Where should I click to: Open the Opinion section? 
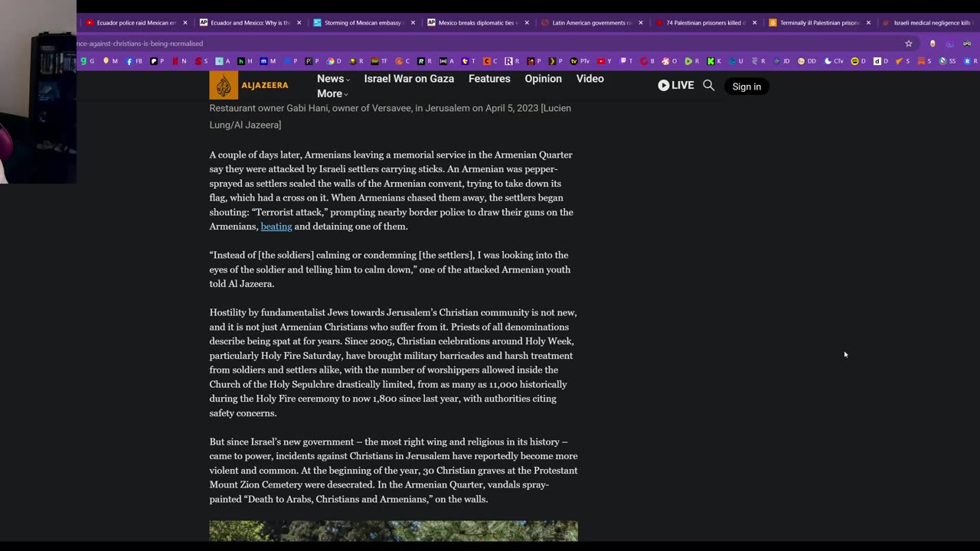pos(543,79)
